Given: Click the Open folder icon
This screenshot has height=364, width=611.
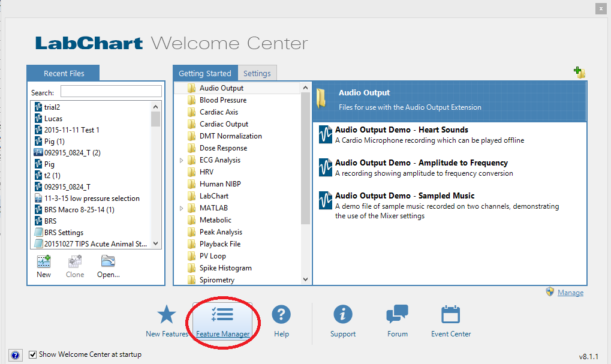Looking at the screenshot, I should coord(108,262).
